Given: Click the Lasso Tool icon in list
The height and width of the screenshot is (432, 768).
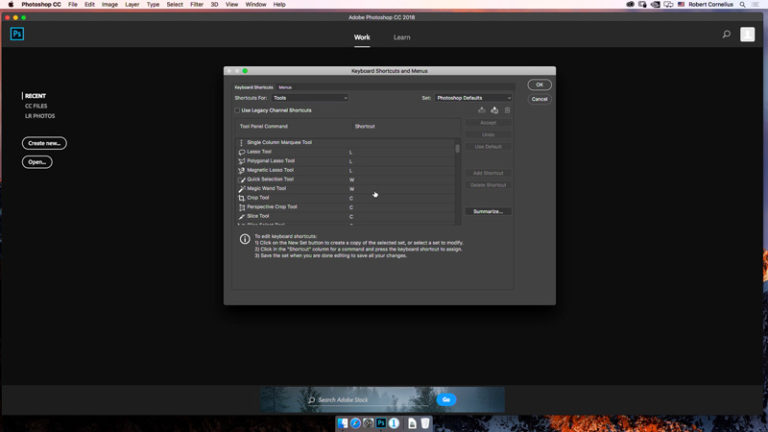Looking at the screenshot, I should coord(242,152).
